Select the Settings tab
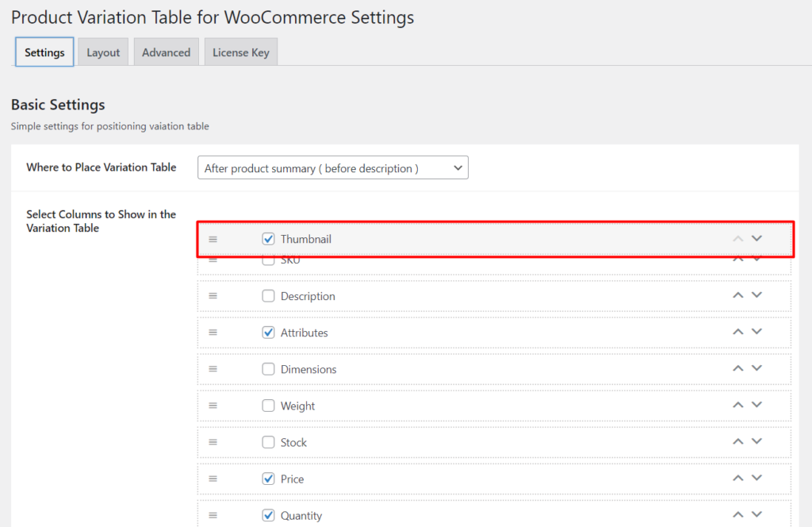Image resolution: width=812 pixels, height=527 pixels. click(44, 52)
